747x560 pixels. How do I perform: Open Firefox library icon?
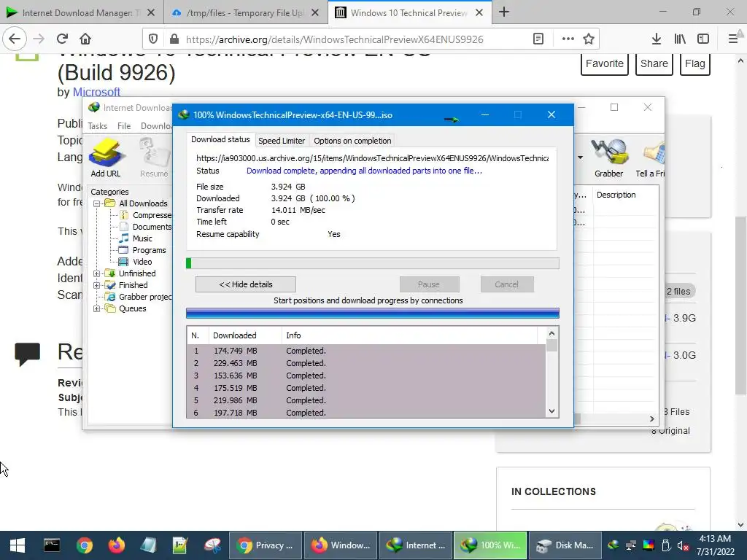tap(680, 39)
